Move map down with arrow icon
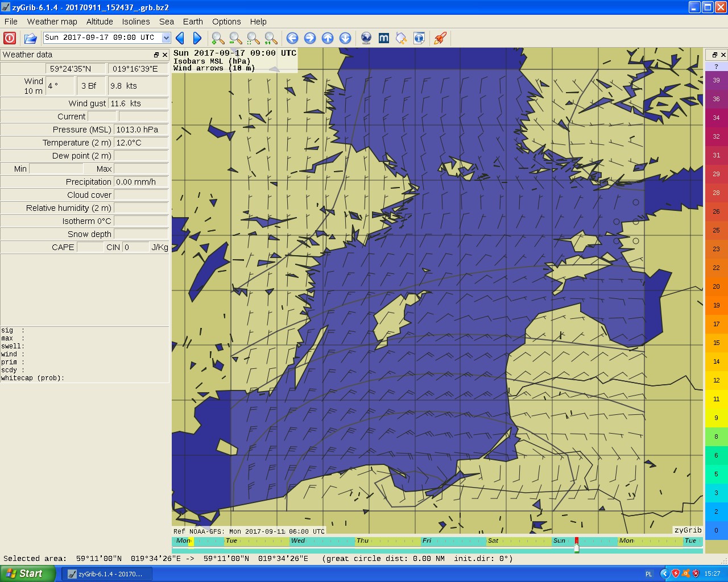Image resolution: width=728 pixels, height=582 pixels. [345, 38]
